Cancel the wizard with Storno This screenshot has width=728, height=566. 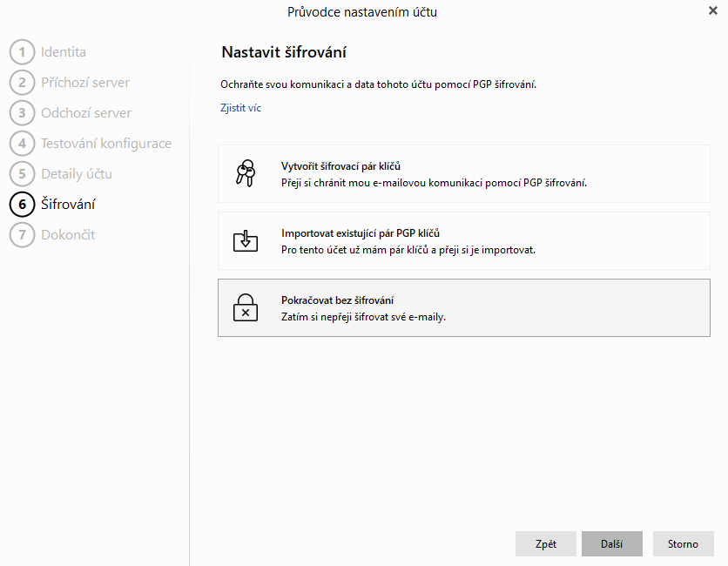click(683, 543)
